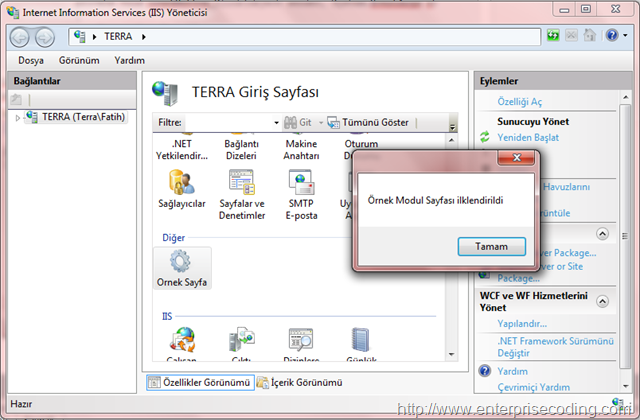
Task: Click the Yapılandır... link
Action: (x=522, y=324)
